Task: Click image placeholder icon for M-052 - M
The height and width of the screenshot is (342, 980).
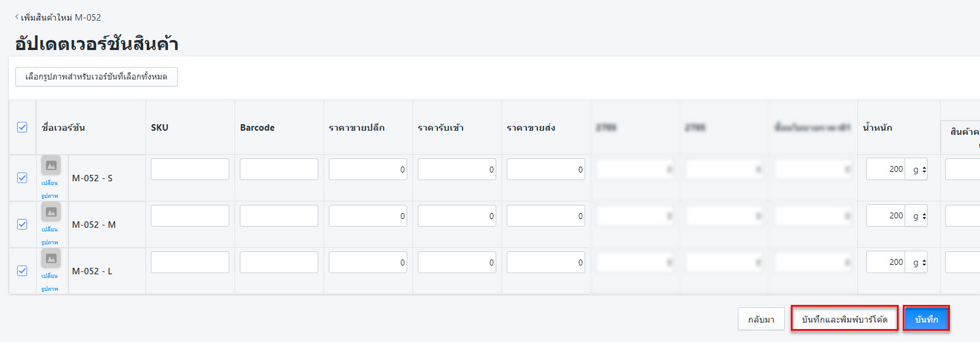Action: click(51, 212)
